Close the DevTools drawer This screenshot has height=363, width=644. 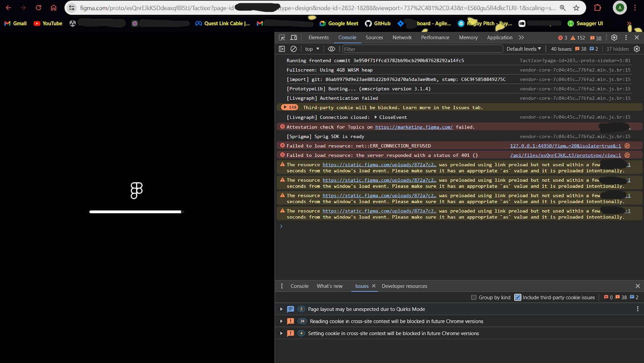pos(637,286)
